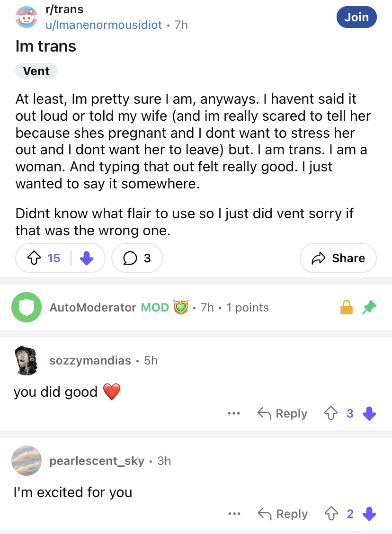Click the green pinned comment pin icon
Screen dimensions: 392x534
pyautogui.click(x=369, y=307)
